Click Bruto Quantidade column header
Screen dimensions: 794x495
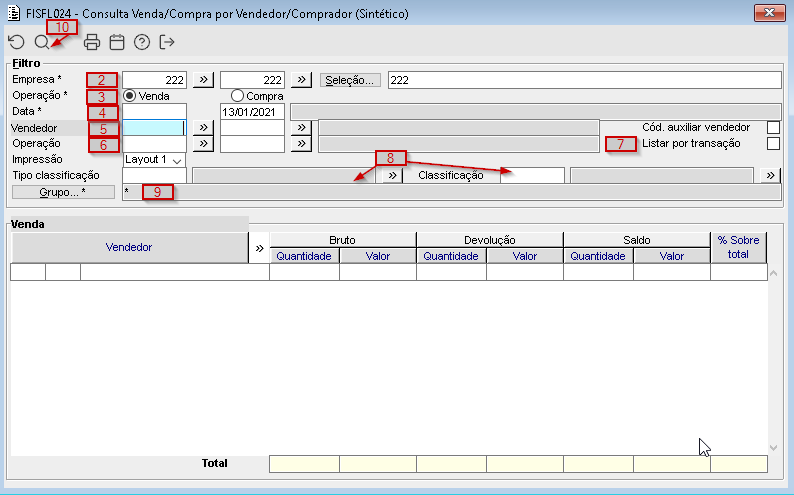(x=304, y=256)
